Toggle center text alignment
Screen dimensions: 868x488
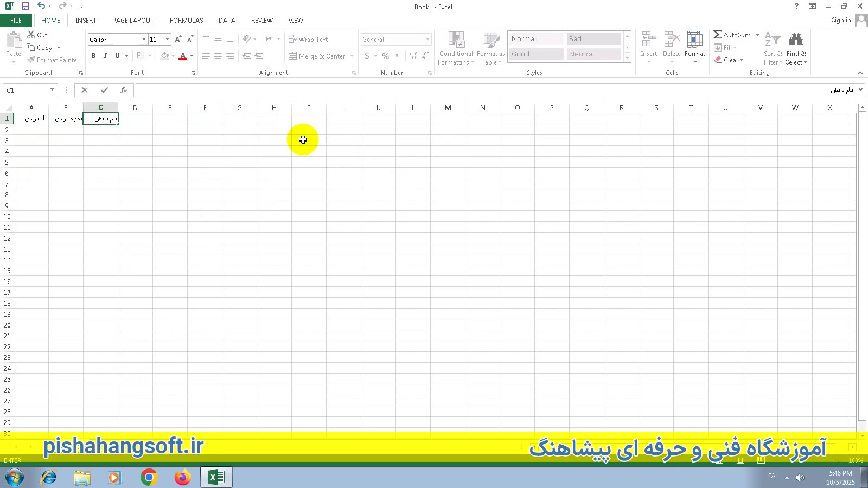[x=218, y=56]
